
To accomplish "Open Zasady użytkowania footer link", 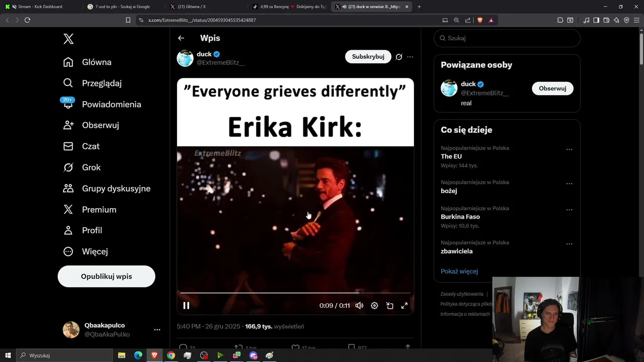I will pos(462,294).
